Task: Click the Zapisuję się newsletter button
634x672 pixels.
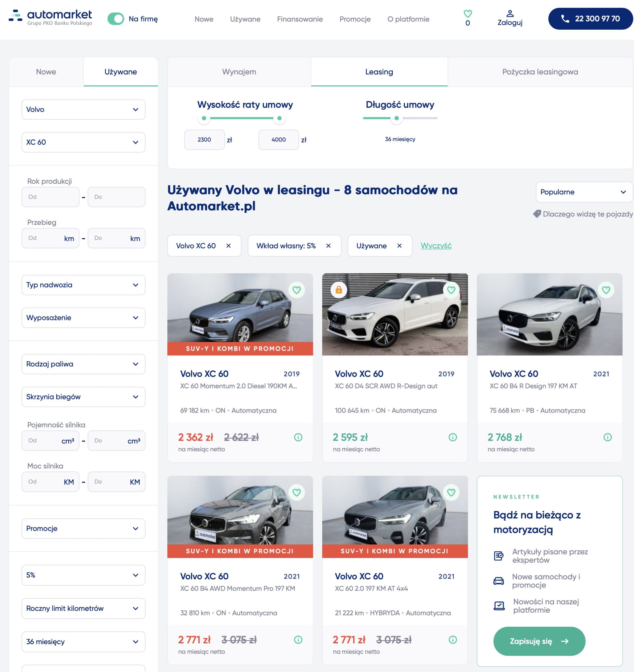Action: pos(539,641)
